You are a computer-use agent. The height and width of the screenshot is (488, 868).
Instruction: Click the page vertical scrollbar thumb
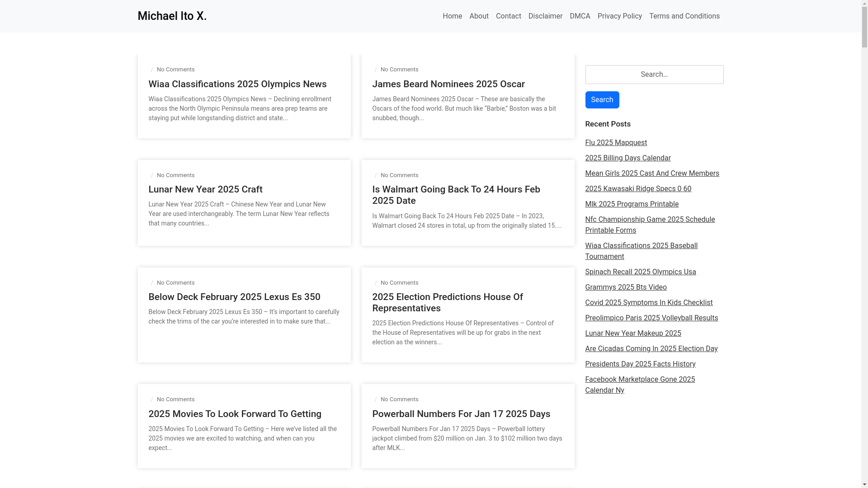click(864, 27)
